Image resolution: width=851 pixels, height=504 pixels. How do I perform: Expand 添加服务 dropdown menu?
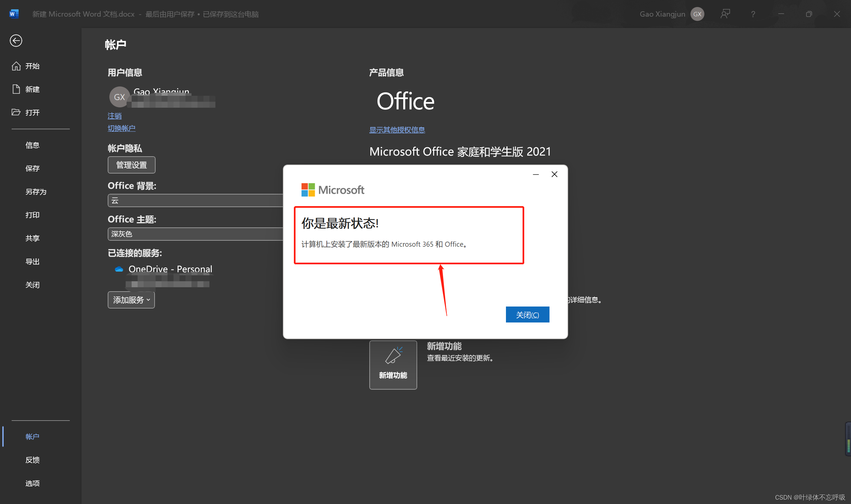click(x=131, y=300)
